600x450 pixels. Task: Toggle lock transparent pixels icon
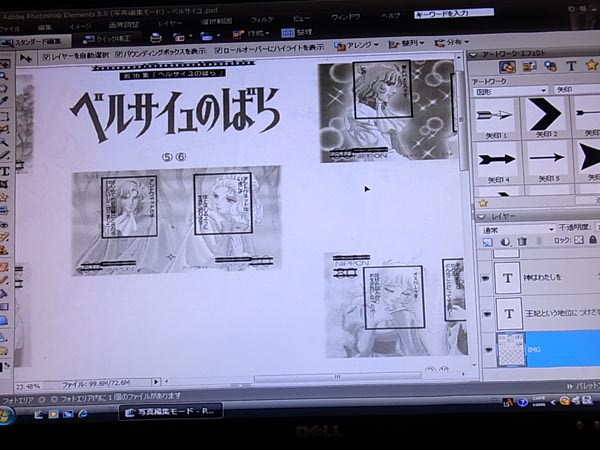click(x=579, y=240)
